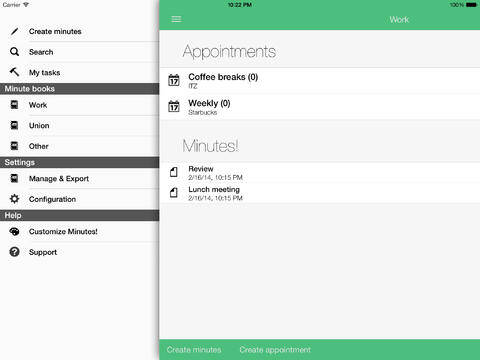Open the Review minutes entry
This screenshot has height=360, width=480.
pos(320,173)
